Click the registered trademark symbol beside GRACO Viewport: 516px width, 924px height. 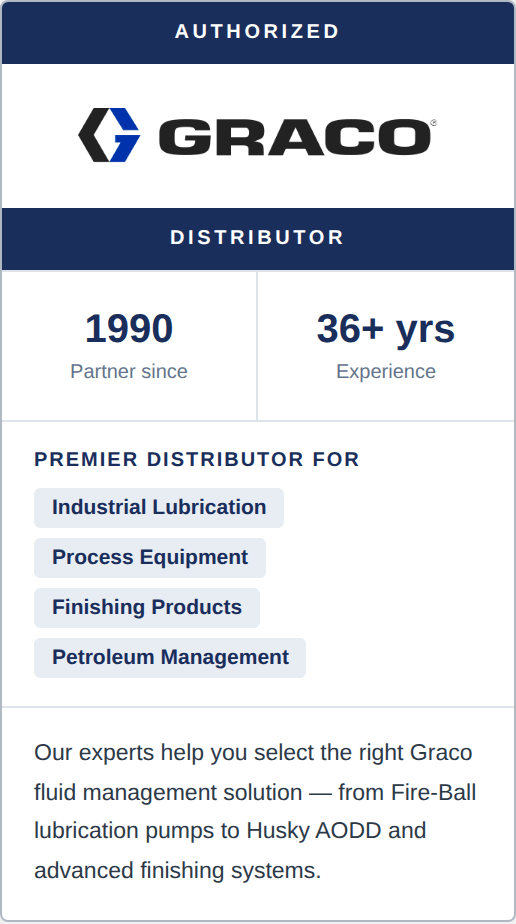click(434, 123)
